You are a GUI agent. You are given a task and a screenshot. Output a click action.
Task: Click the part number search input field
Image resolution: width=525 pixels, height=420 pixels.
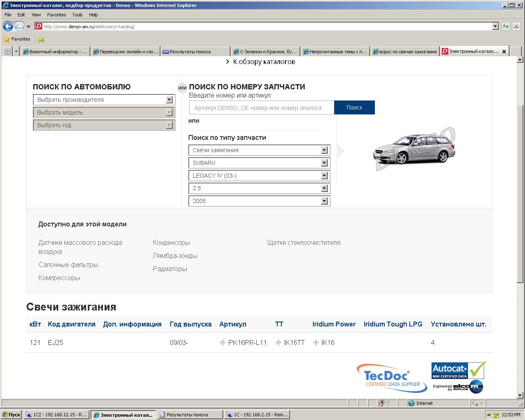tap(262, 108)
